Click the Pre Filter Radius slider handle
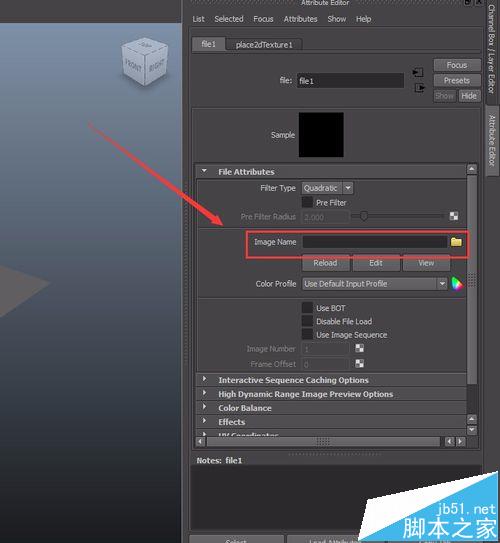 pyautogui.click(x=364, y=216)
